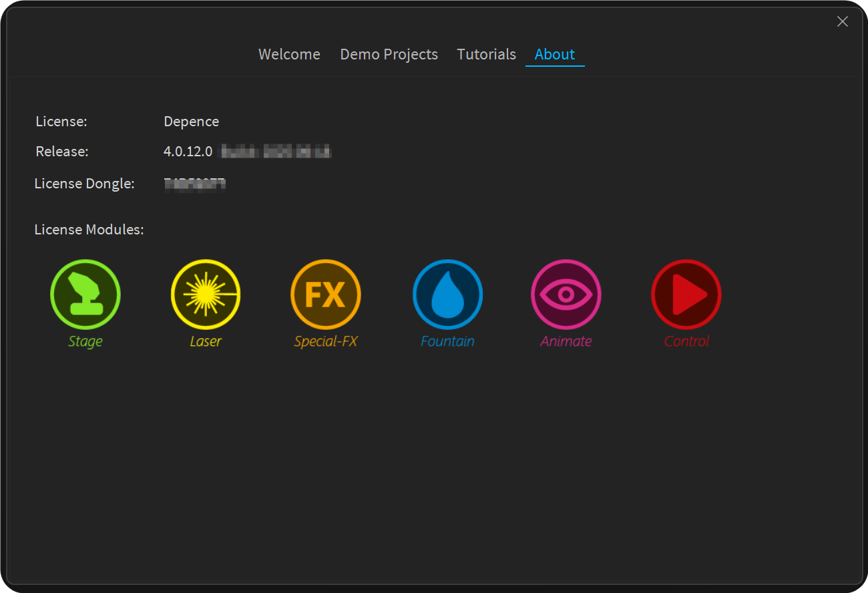Click the Special-FX text label
This screenshot has height=593, width=868.
326,341
